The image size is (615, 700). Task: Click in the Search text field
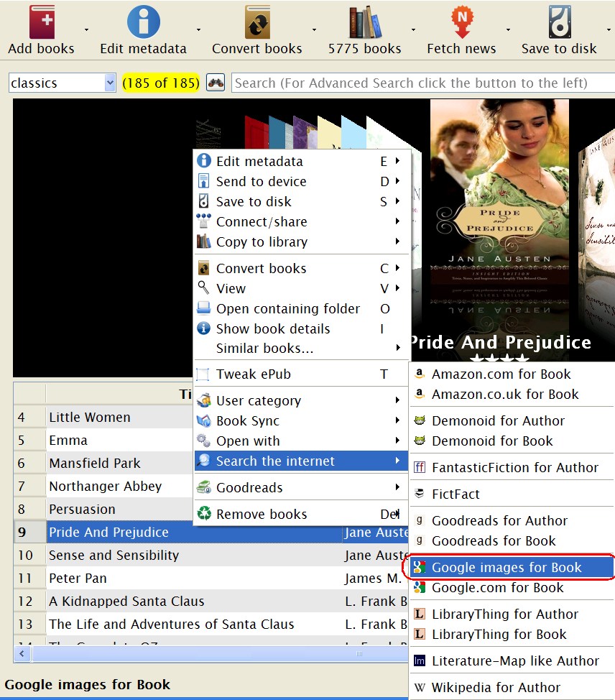coord(423,83)
